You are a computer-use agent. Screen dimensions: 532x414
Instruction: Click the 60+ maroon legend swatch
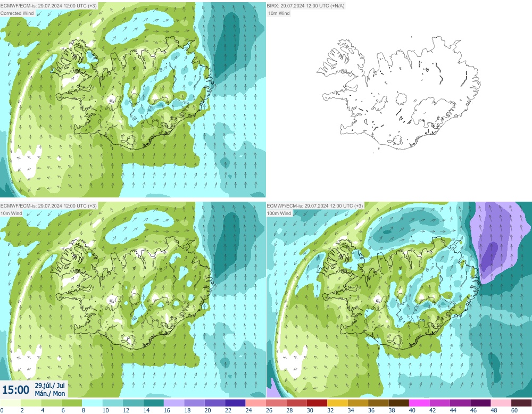click(521, 403)
